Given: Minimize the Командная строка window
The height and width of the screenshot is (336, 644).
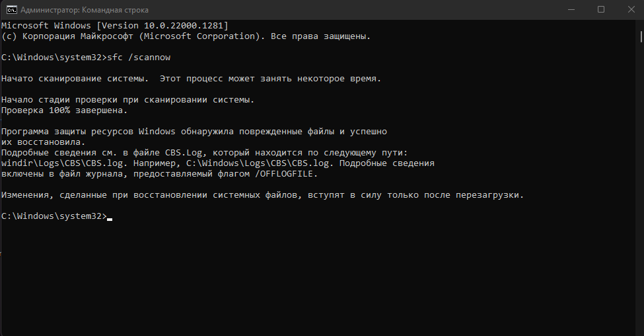Looking at the screenshot, I should (x=571, y=9).
